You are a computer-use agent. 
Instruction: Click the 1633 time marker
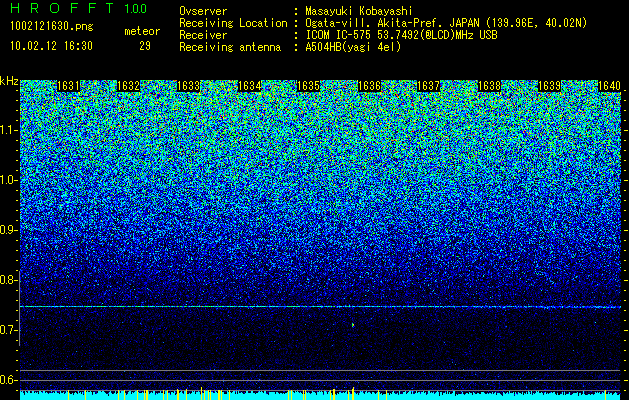189,86
